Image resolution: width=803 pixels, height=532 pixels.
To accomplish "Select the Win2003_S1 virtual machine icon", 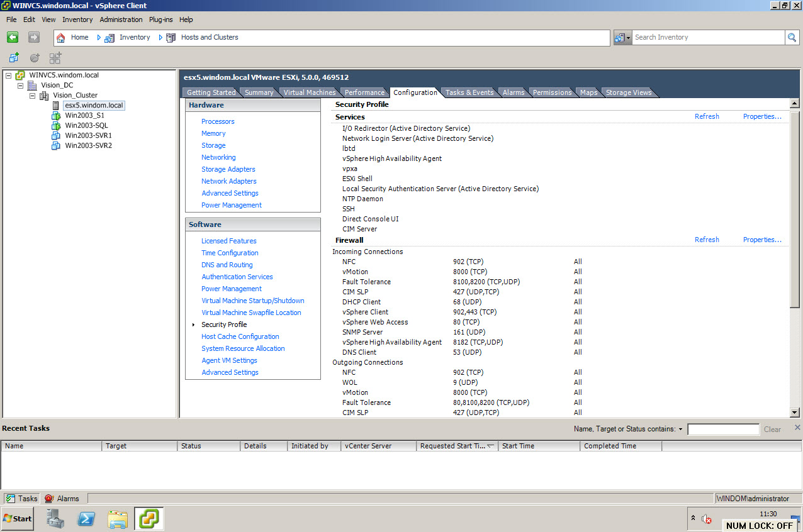I will point(55,116).
